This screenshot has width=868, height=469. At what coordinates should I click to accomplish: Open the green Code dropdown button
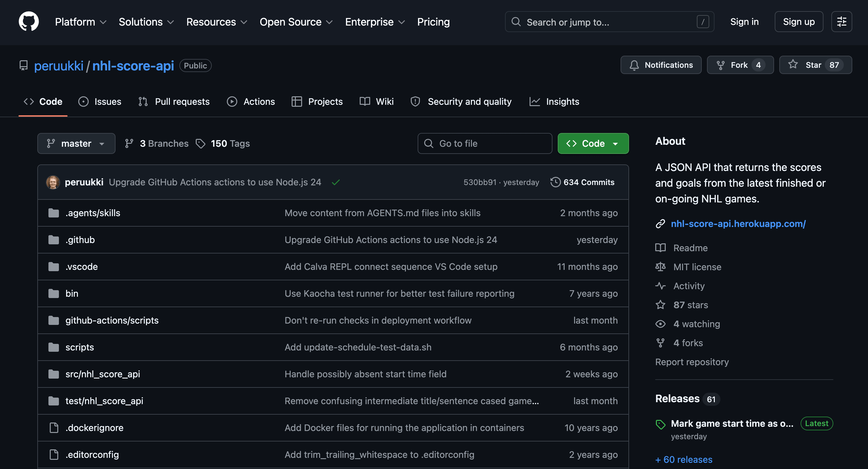[x=593, y=144]
